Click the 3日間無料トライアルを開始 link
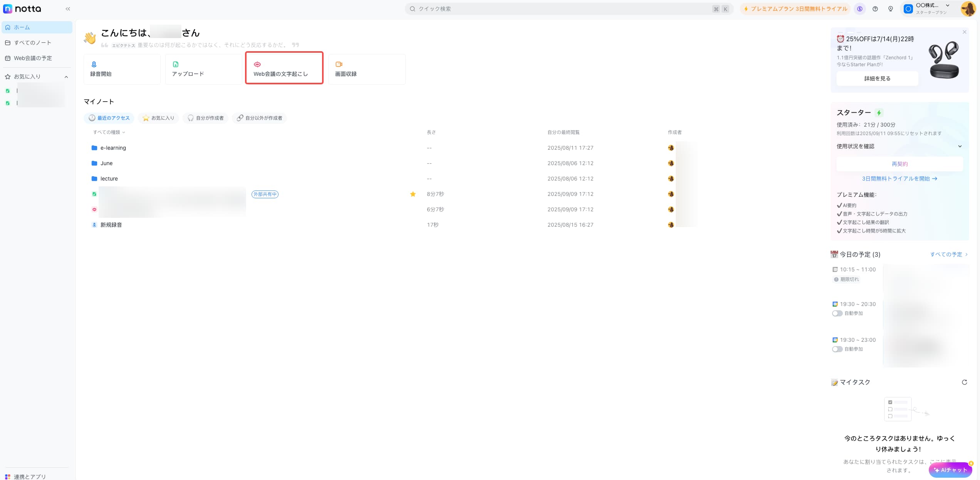Screen dimensions: 980x480 coord(899,179)
